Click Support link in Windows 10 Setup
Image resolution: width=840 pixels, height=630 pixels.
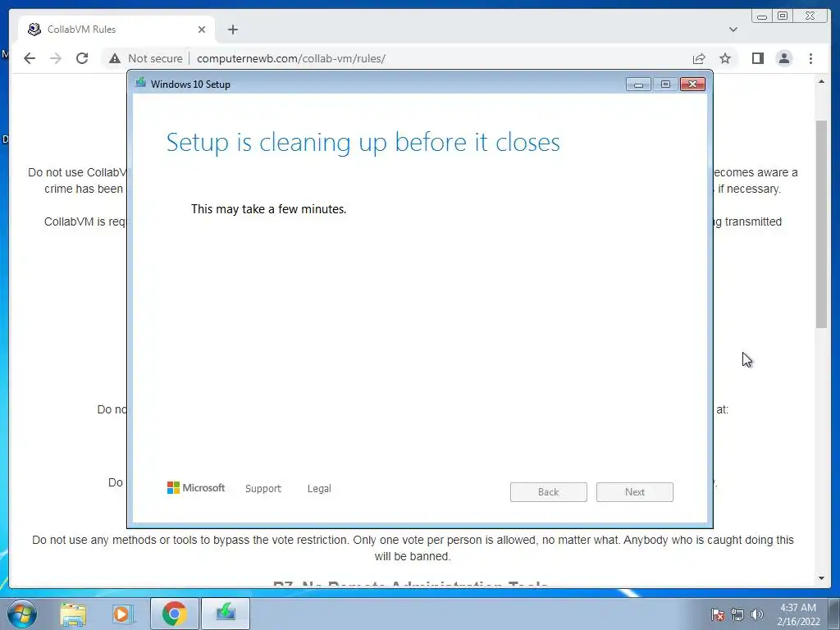coord(263,489)
